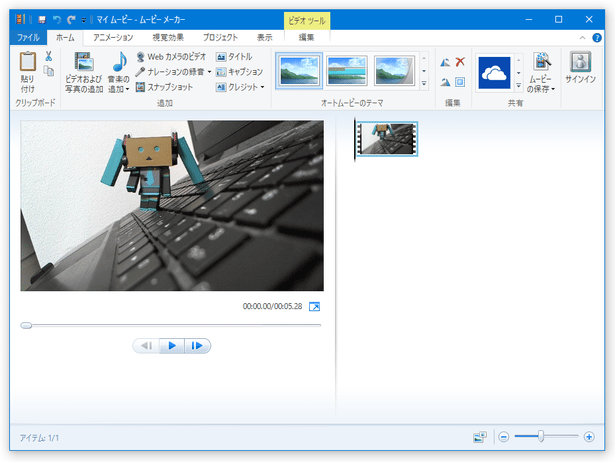Customize Quick Access Toolbar dropdown
This screenshot has width=615, height=462.
(84, 20)
